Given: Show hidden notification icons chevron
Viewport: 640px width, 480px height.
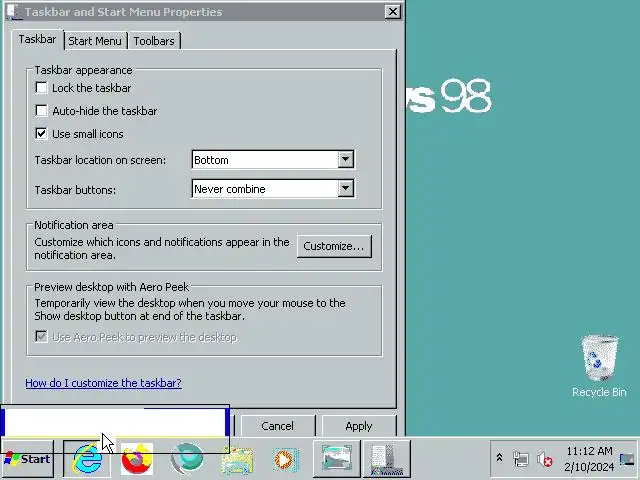Looking at the screenshot, I should click(x=499, y=458).
